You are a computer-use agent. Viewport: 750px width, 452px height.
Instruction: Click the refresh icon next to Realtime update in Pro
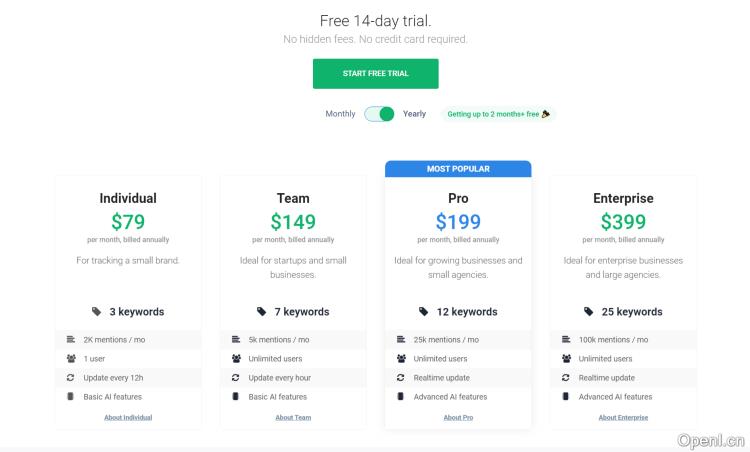tap(401, 378)
